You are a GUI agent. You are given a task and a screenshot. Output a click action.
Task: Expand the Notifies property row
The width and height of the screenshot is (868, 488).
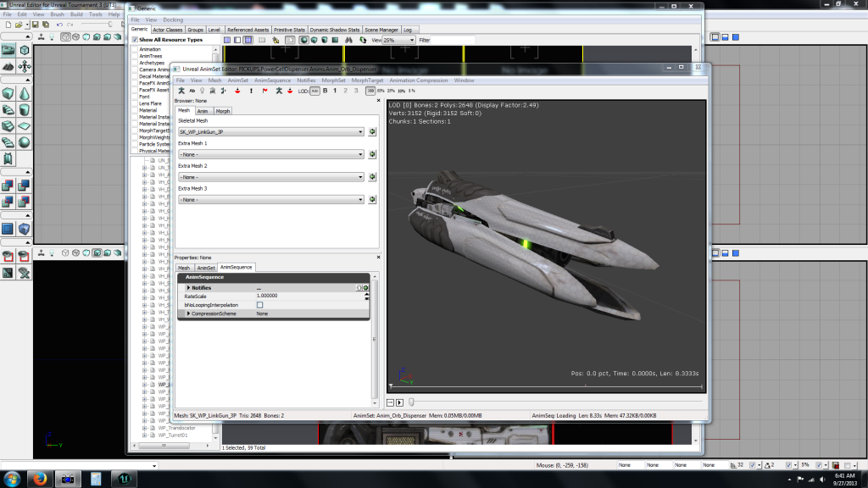click(x=189, y=288)
